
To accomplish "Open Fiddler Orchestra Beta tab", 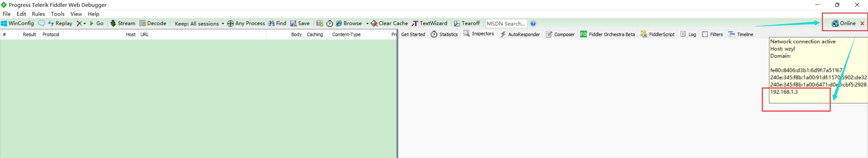I will (x=607, y=34).
